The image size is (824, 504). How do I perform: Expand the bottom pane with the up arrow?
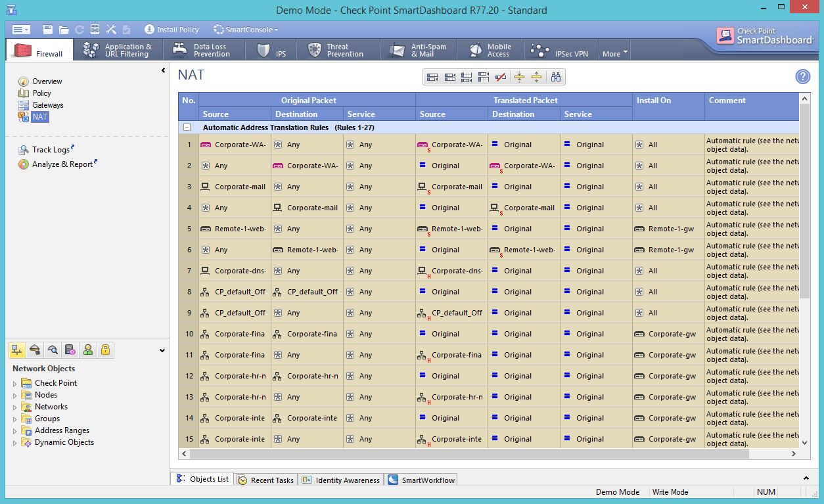coord(806,478)
